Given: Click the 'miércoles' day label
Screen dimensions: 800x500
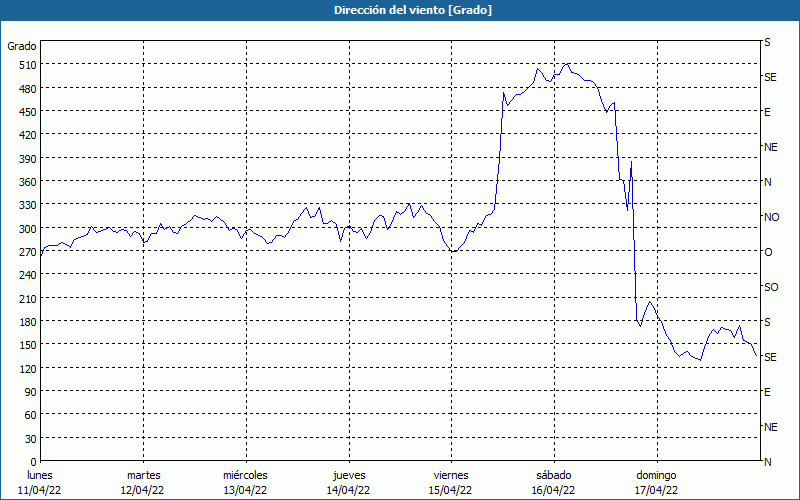Looking at the screenshot, I should [245, 475].
